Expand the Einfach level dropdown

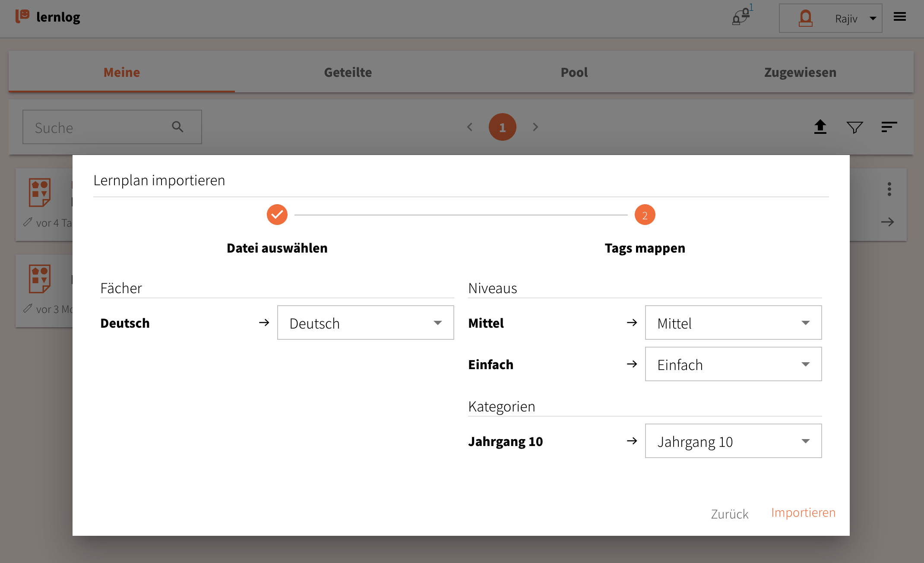pyautogui.click(x=733, y=364)
